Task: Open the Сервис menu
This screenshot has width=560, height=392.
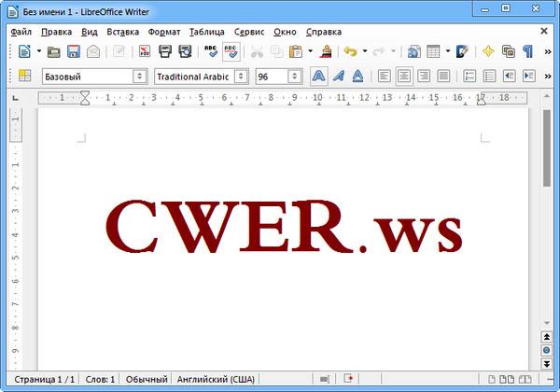Action: pyautogui.click(x=249, y=32)
